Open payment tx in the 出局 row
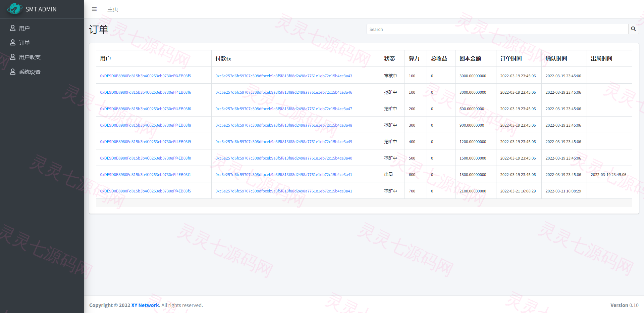 point(284,175)
